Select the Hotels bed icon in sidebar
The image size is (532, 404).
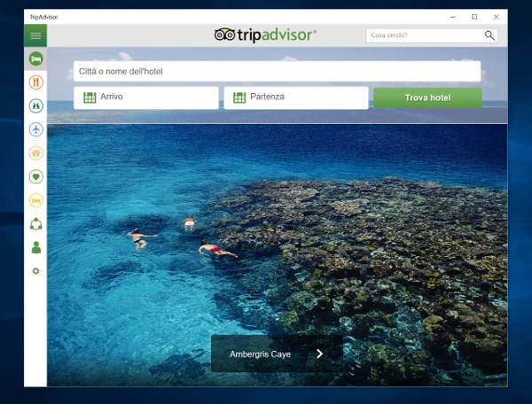click(35, 58)
